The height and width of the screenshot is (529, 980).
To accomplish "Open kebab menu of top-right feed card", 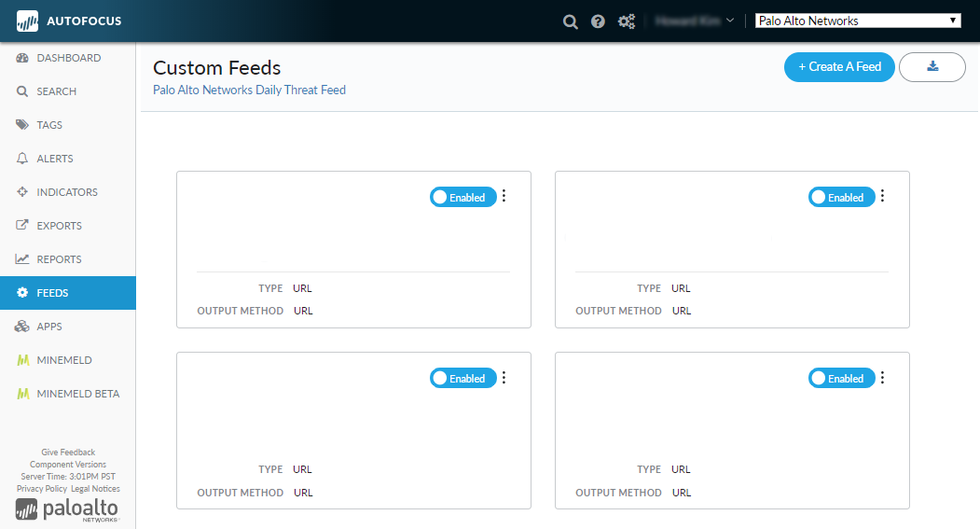I will [883, 196].
